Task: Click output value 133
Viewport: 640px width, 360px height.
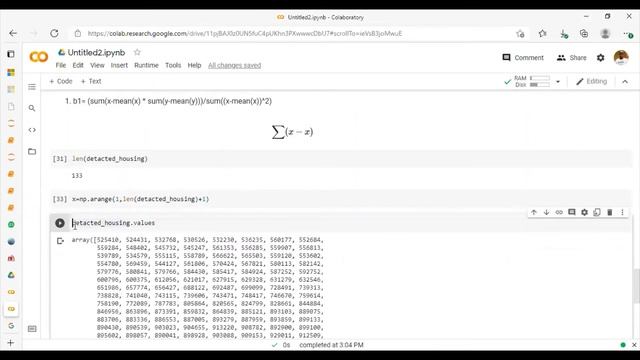Action: (x=77, y=176)
